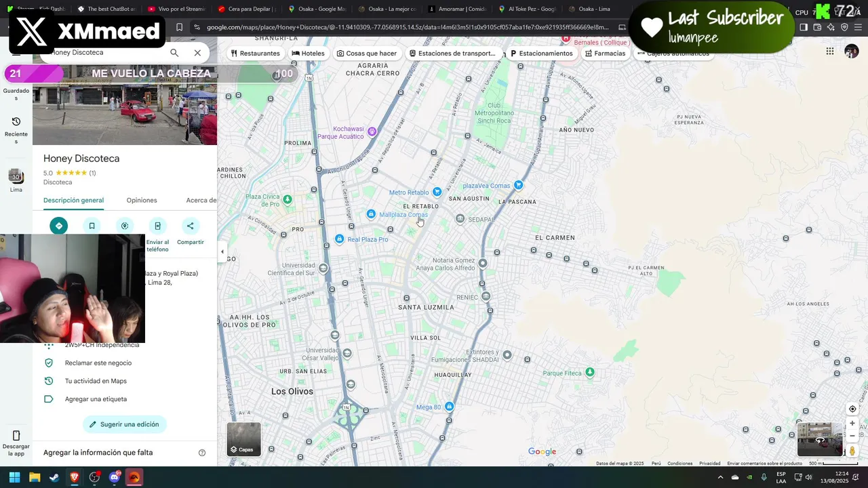Filter map by Hoteles chip
The width and height of the screenshot is (868, 488).
pos(308,54)
